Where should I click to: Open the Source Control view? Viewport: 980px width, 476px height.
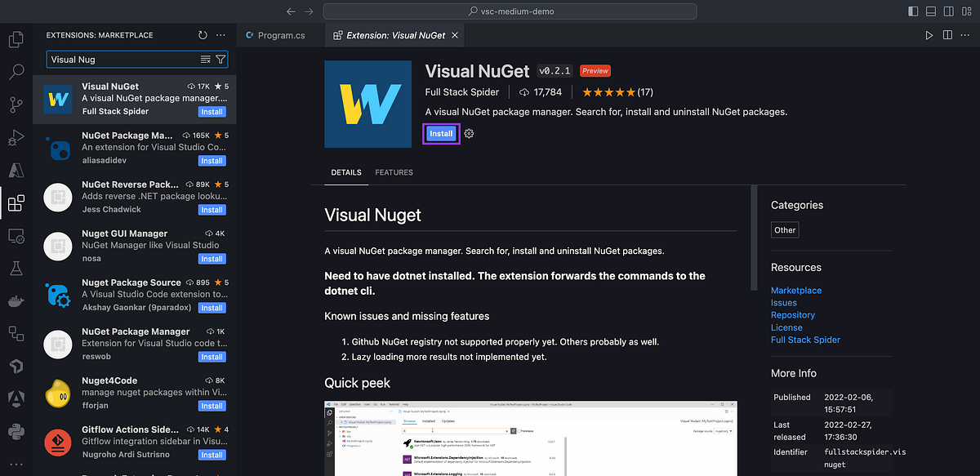click(16, 105)
